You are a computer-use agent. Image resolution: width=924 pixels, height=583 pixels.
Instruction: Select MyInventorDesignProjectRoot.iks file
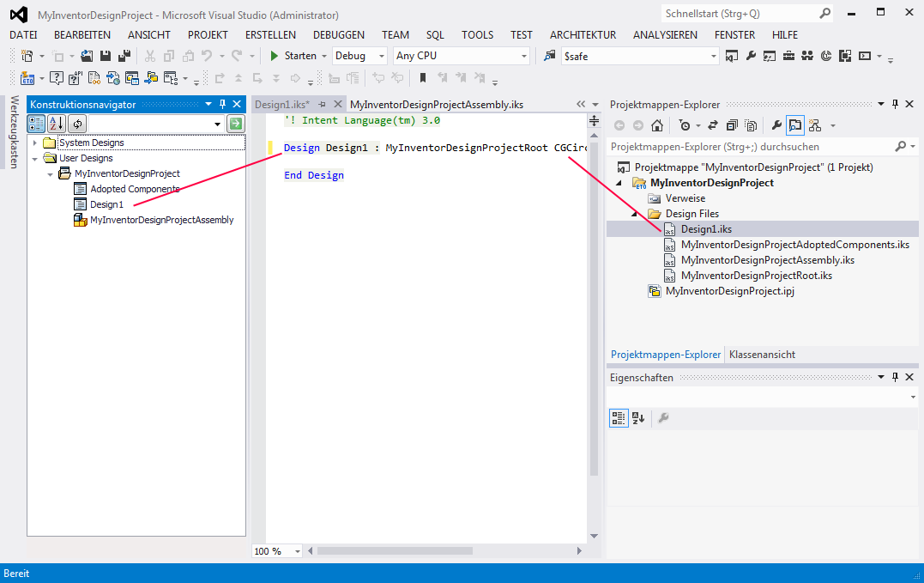coord(757,276)
